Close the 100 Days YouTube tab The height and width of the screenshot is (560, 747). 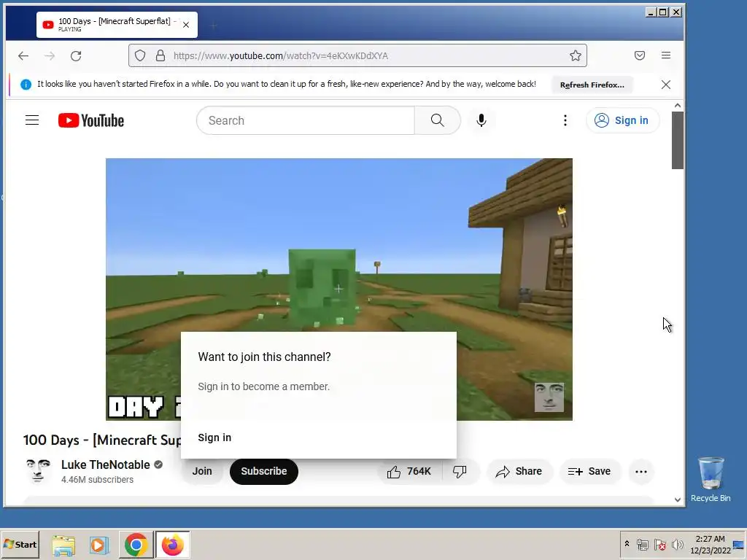coord(186,25)
